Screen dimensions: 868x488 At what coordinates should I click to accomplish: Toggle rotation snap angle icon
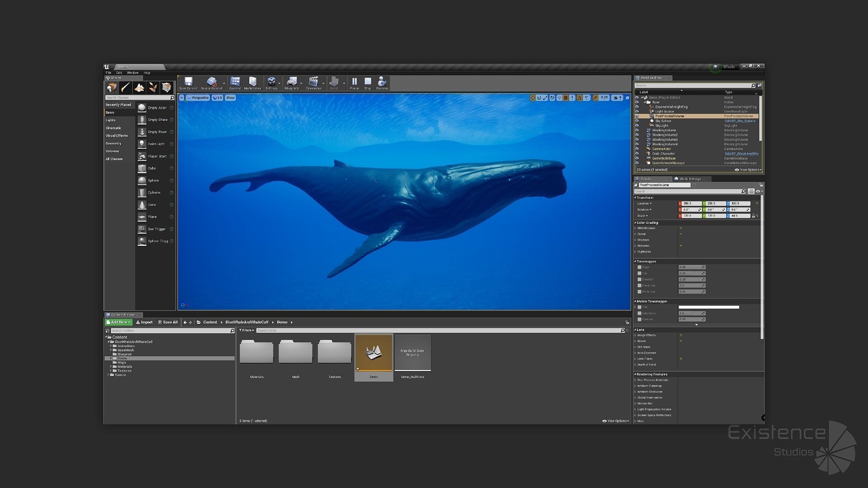579,98
